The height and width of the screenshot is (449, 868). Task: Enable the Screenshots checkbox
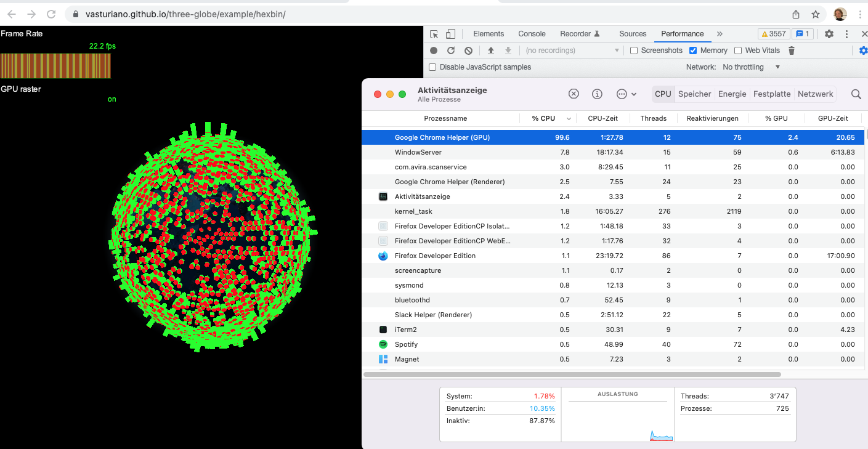click(x=634, y=51)
